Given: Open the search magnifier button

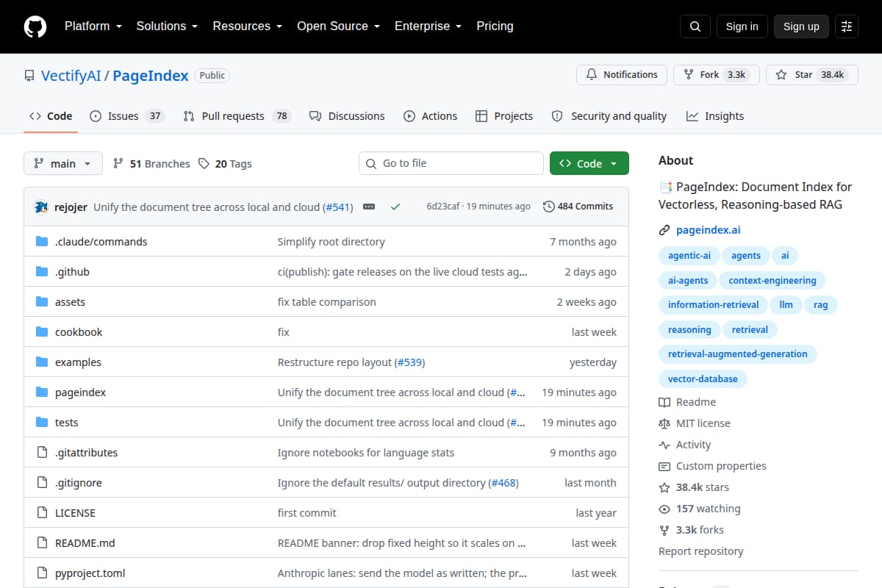Looking at the screenshot, I should click(695, 26).
